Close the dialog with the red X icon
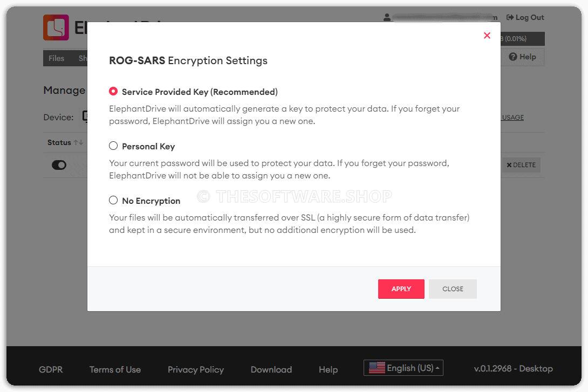588x392 pixels. point(487,36)
